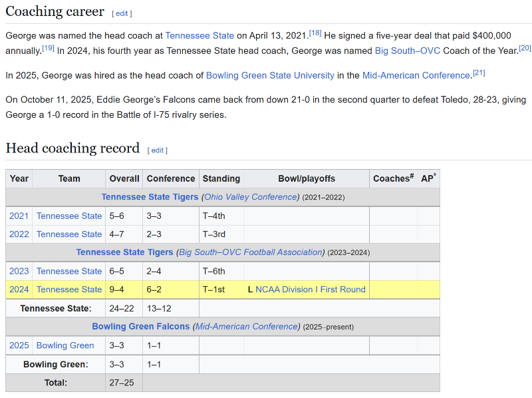
Task: Open citation reference 20
Action: pos(525,48)
